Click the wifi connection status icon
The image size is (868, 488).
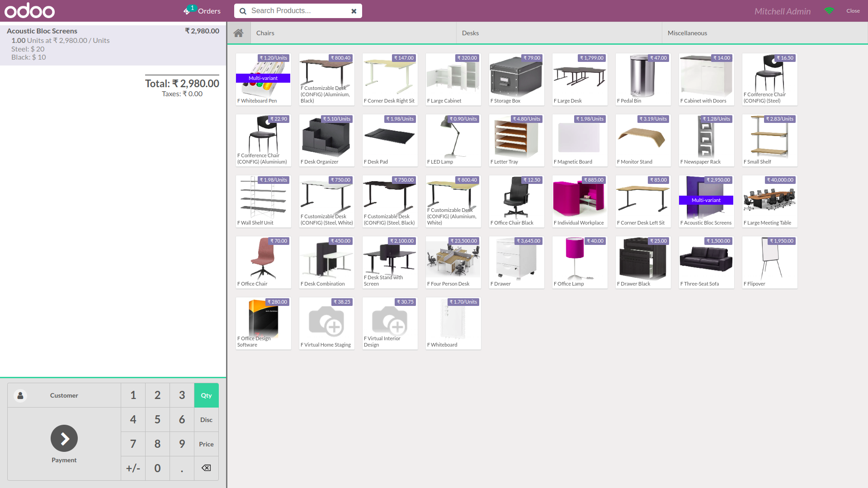click(x=829, y=11)
